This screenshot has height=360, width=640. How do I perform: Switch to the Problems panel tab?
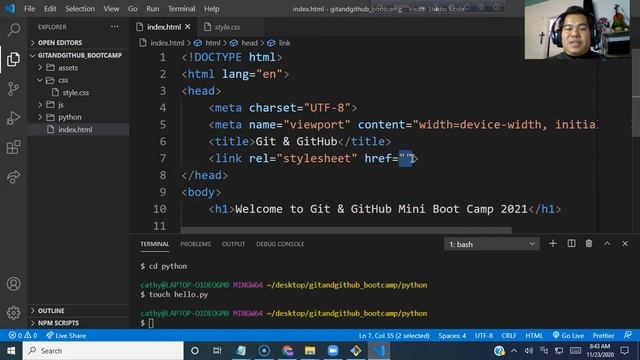(x=196, y=244)
